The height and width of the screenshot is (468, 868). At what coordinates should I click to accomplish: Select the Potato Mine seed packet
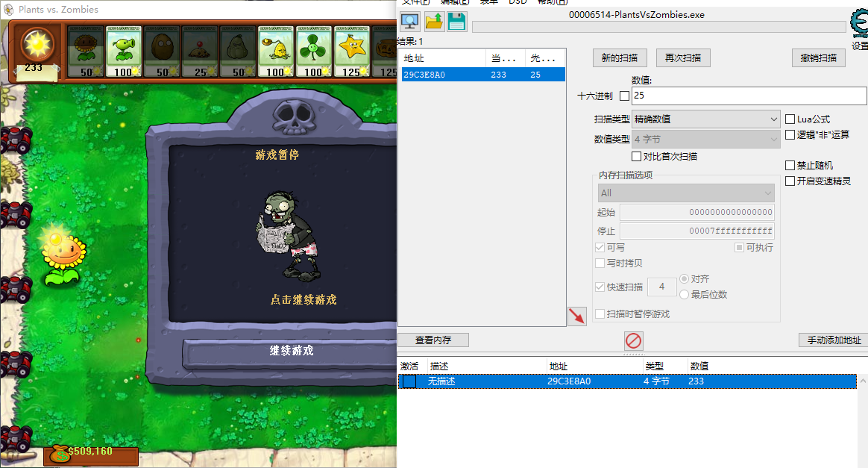(x=200, y=51)
